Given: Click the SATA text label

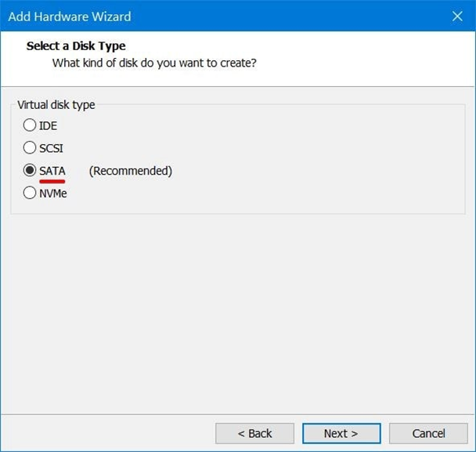Looking at the screenshot, I should (x=52, y=171).
